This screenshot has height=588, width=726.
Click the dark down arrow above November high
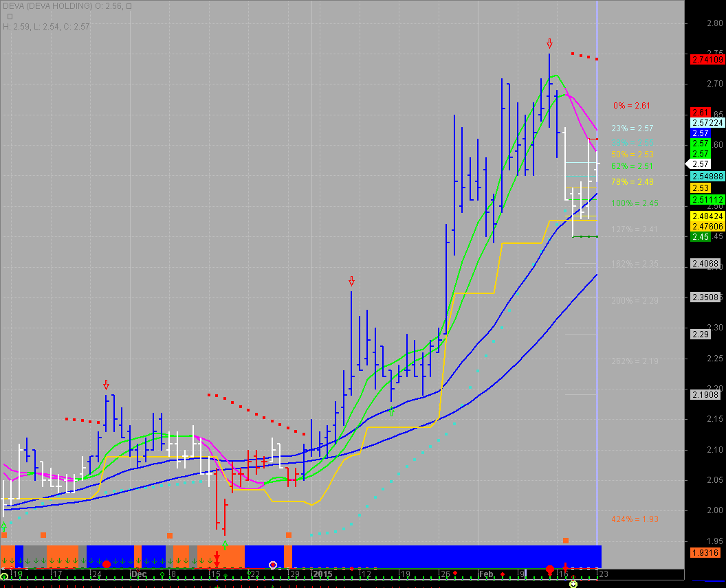pyautogui.click(x=106, y=384)
